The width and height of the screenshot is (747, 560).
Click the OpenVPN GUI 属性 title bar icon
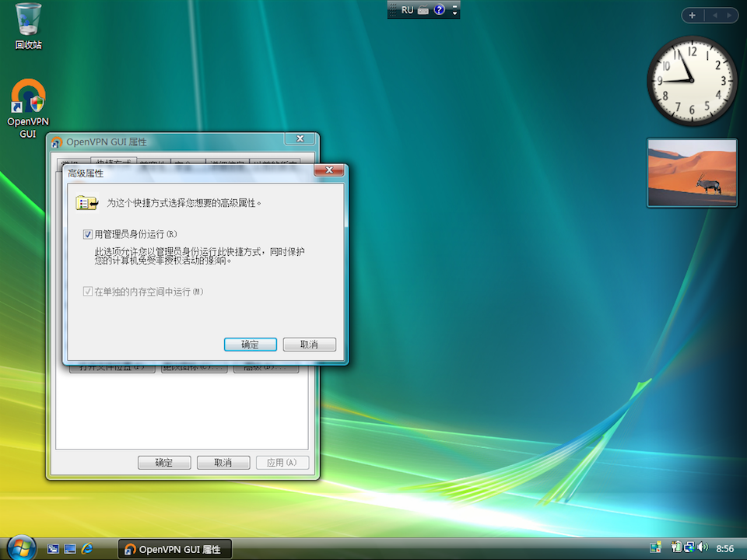(x=57, y=142)
